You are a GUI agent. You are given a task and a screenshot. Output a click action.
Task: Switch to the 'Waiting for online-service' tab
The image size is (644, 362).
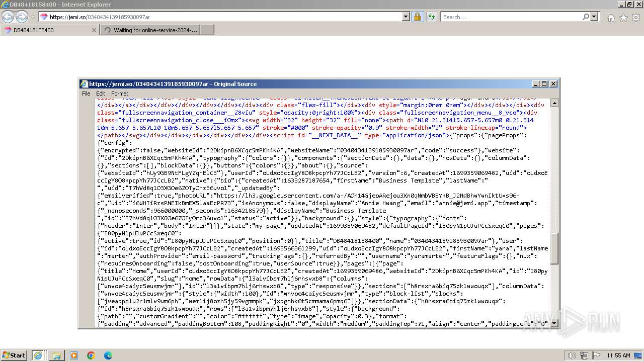[150, 30]
